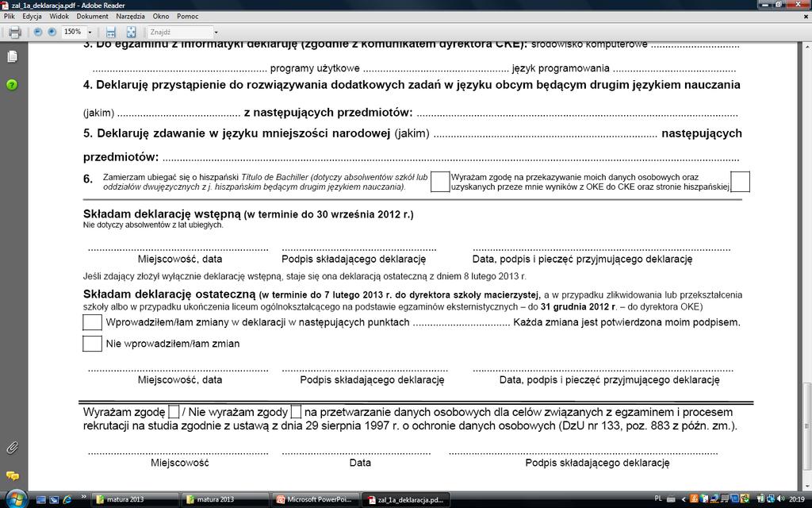Launch Internet Explorer from quick launch
The image size is (812, 508).
point(67,500)
